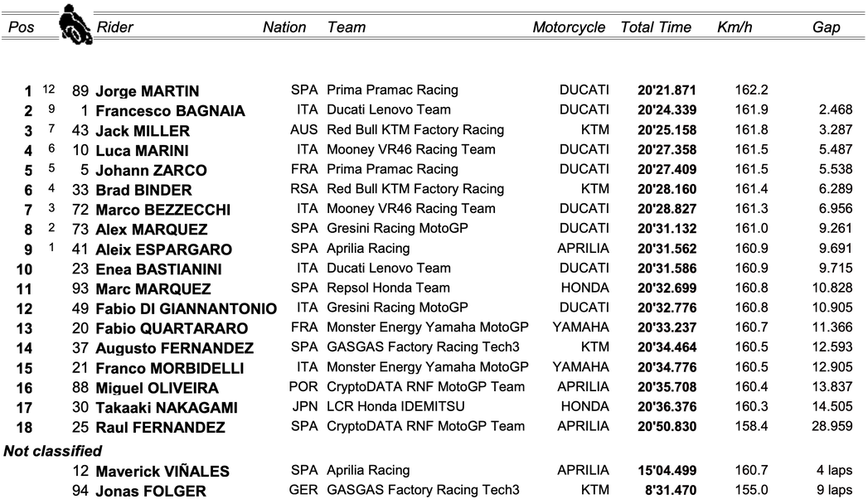
Task: Select Fabio QUARTARARO's name
Action: coord(172,328)
